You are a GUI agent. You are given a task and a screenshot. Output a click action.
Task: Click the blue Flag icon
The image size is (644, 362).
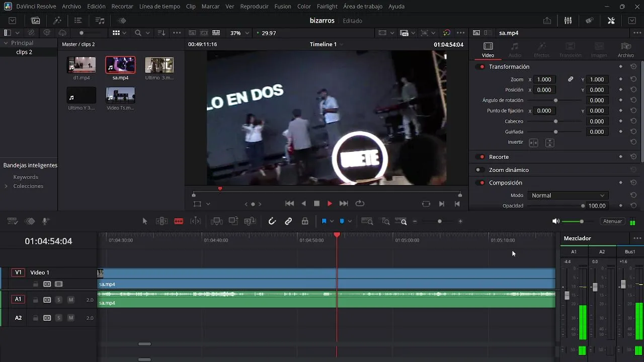324,221
